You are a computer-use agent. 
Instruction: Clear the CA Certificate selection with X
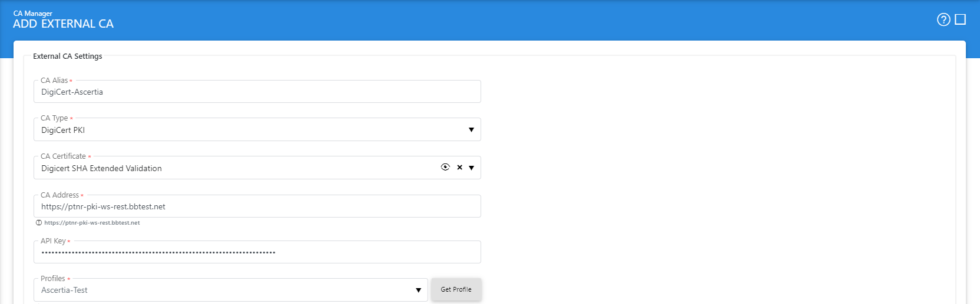[459, 168]
